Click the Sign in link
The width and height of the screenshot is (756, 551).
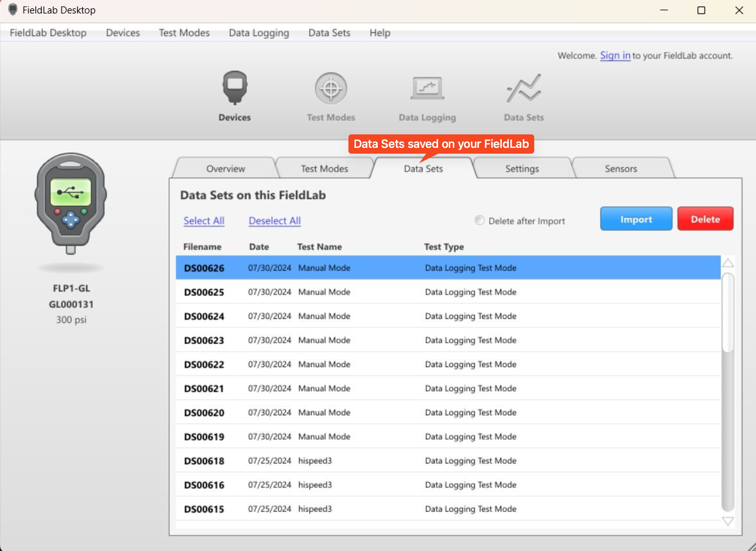pos(615,55)
